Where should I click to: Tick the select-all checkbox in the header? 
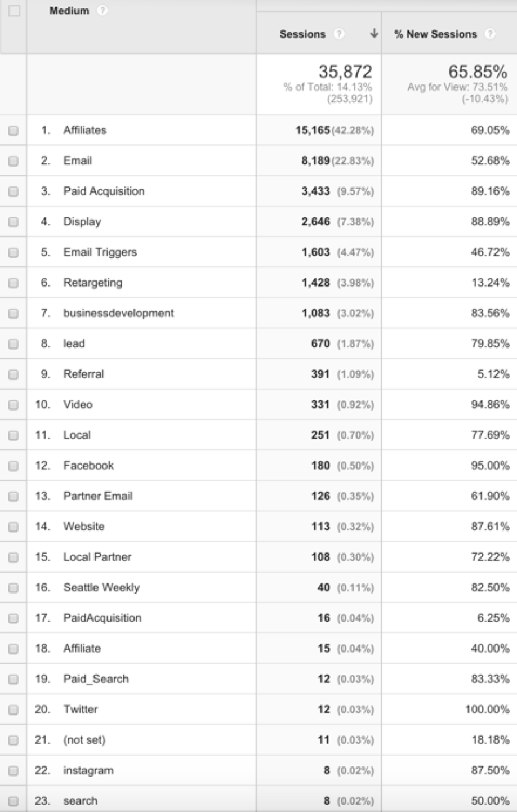14,11
